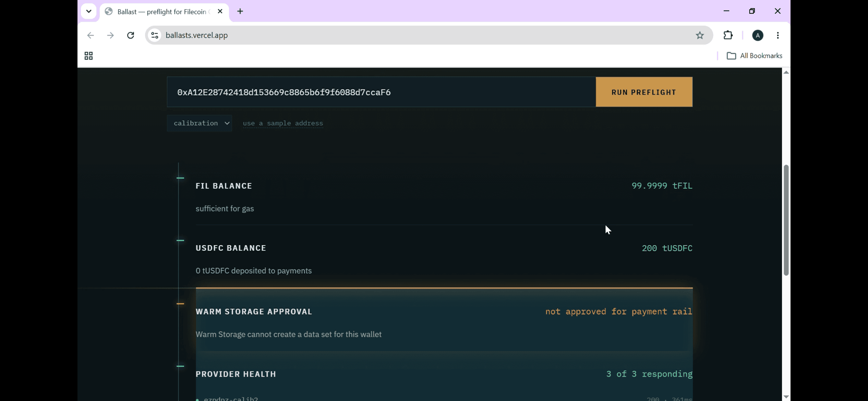Click the browser forward arrow
This screenshot has height=401, width=868.
coord(110,35)
